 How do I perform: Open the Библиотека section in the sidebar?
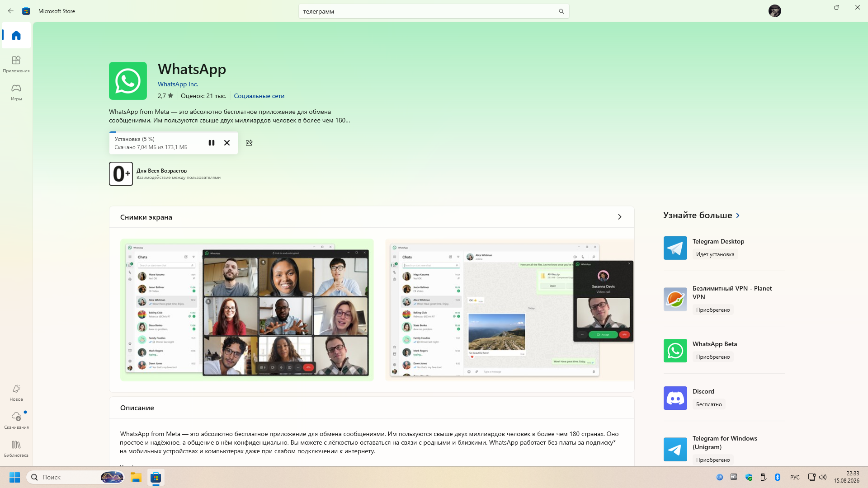pyautogui.click(x=16, y=449)
